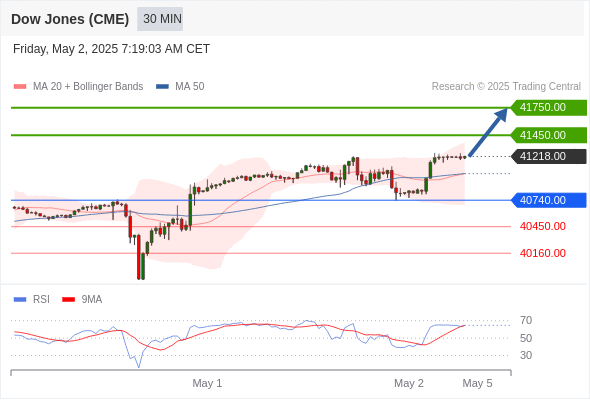Select the 41450.00 green resistance label
590x400 pixels.
click(x=549, y=135)
